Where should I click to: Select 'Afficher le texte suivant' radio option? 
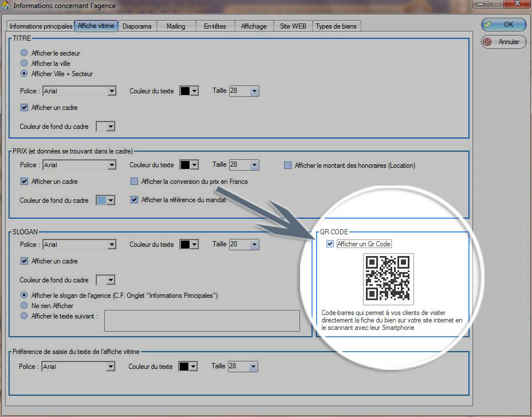(x=24, y=316)
